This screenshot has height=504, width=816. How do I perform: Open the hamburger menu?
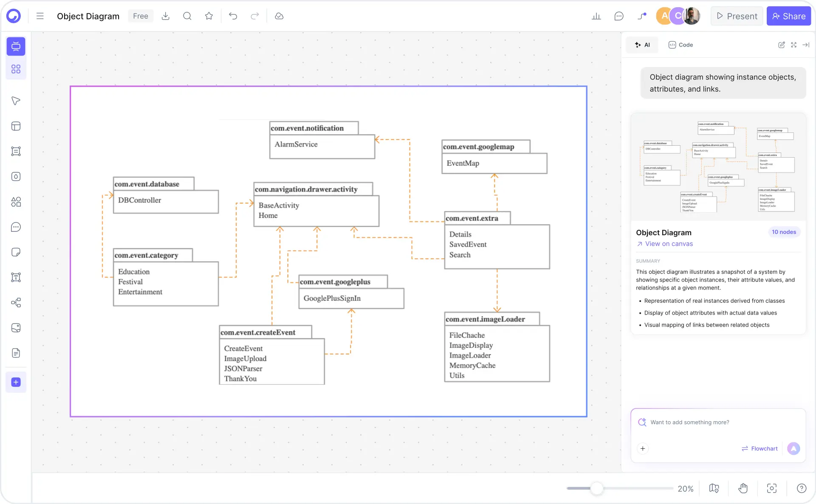40,16
